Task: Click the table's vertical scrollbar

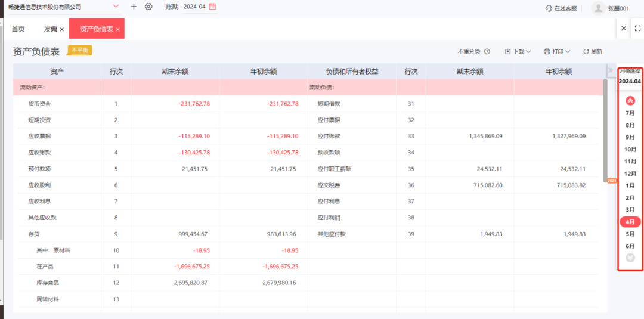Action: click(x=605, y=131)
